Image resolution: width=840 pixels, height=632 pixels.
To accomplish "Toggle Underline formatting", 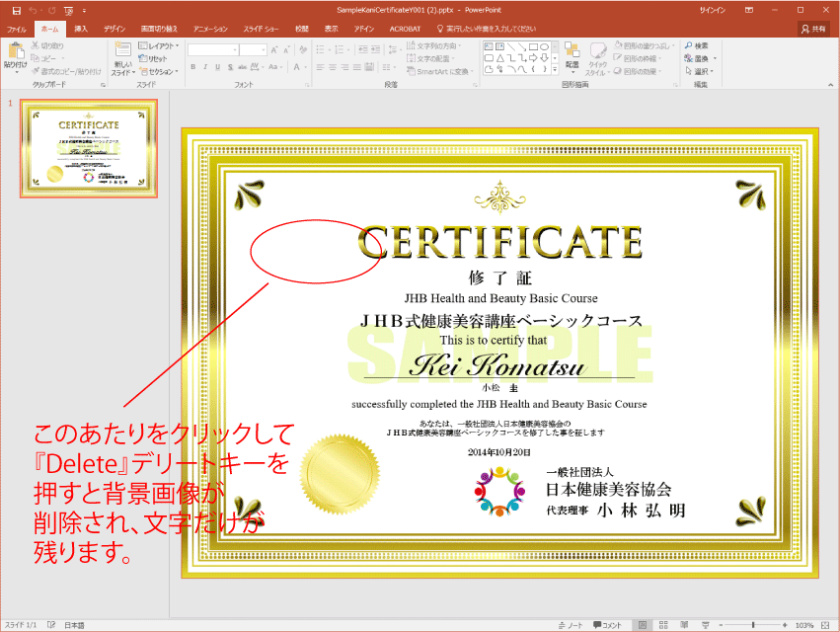I will 217,67.
